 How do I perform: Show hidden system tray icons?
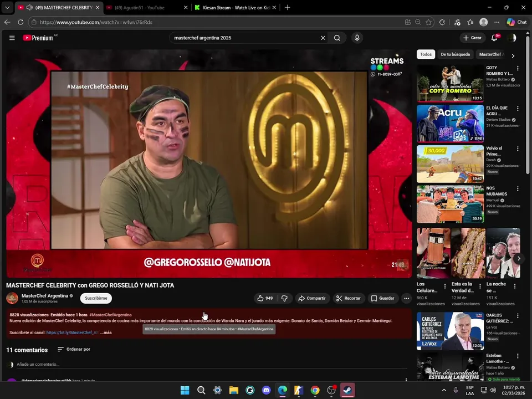coord(444,390)
